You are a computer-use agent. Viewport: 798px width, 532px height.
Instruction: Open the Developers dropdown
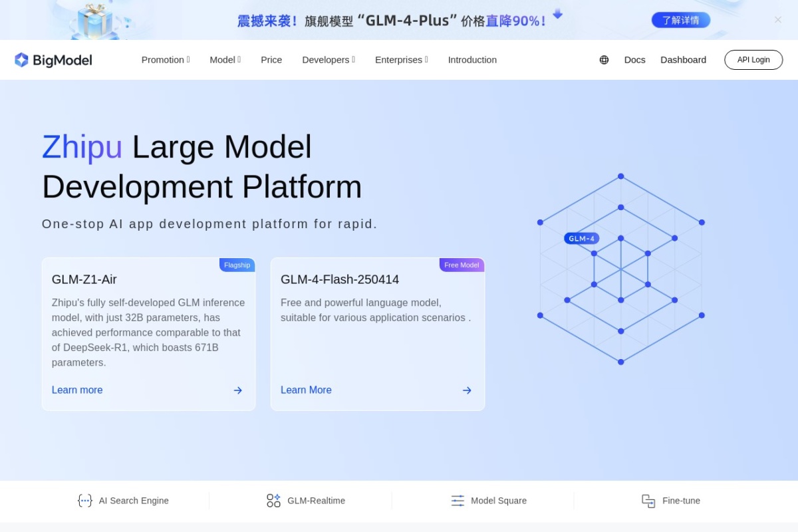pos(328,60)
